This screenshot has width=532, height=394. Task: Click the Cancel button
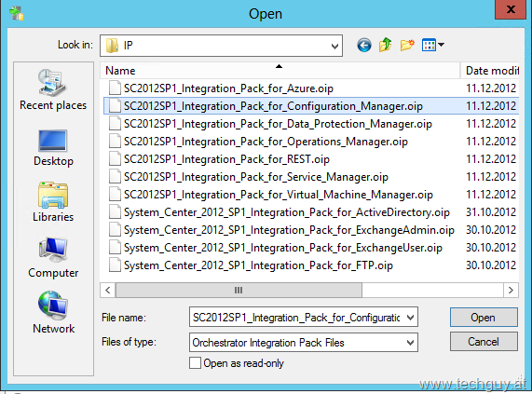[x=484, y=342]
